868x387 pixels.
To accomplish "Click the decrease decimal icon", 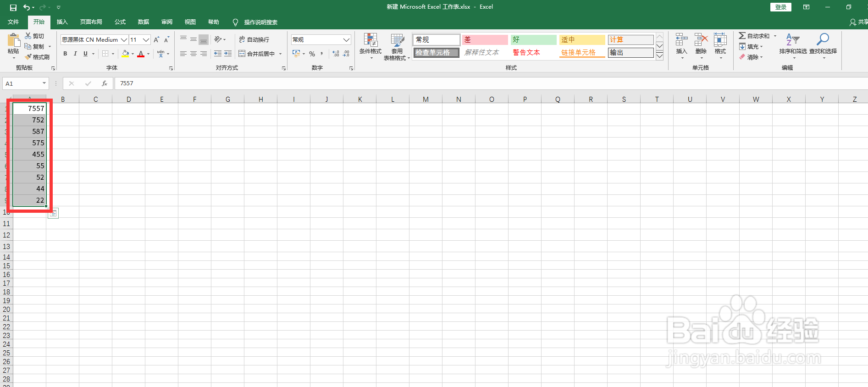I will pos(346,54).
